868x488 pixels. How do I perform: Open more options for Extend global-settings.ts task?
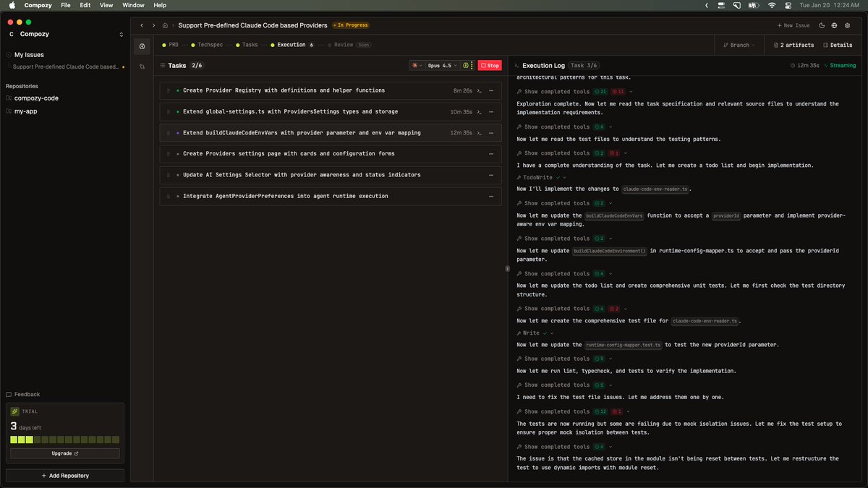(x=492, y=112)
